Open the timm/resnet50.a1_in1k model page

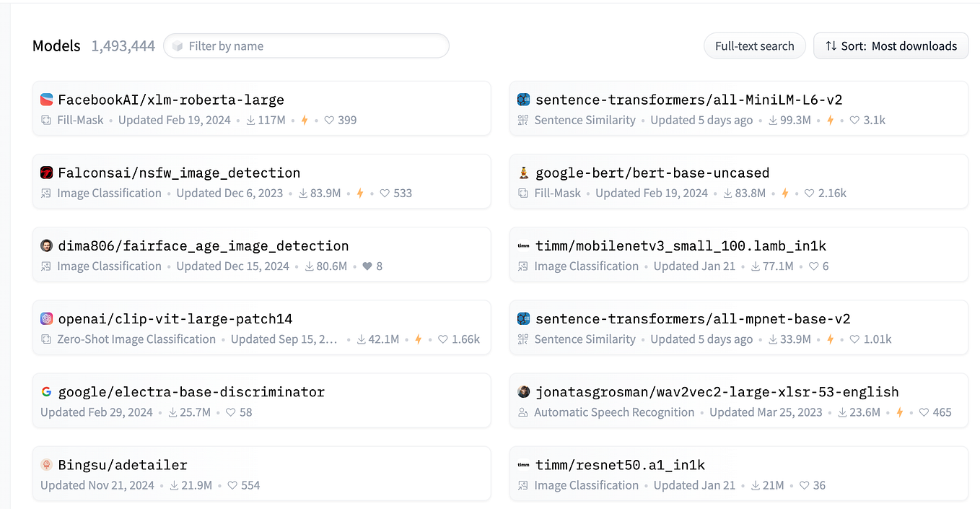pos(620,464)
